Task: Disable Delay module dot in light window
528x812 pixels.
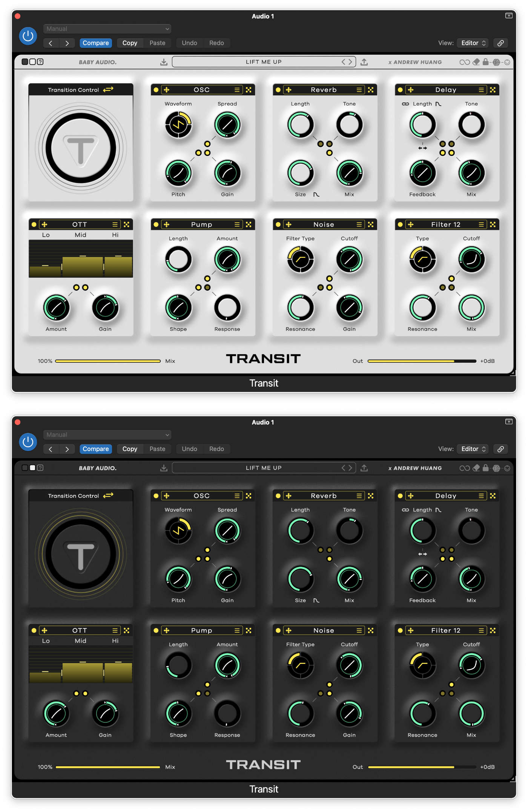Action: 400,90
